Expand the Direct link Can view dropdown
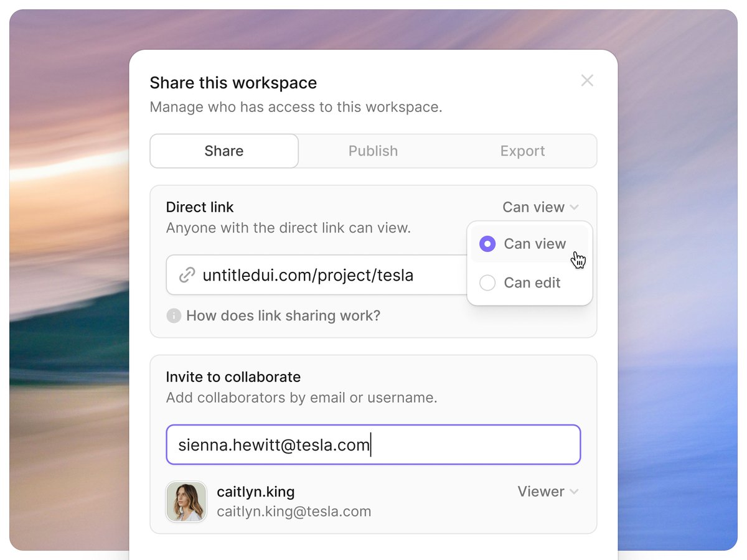This screenshot has height=560, width=747. pyautogui.click(x=540, y=207)
